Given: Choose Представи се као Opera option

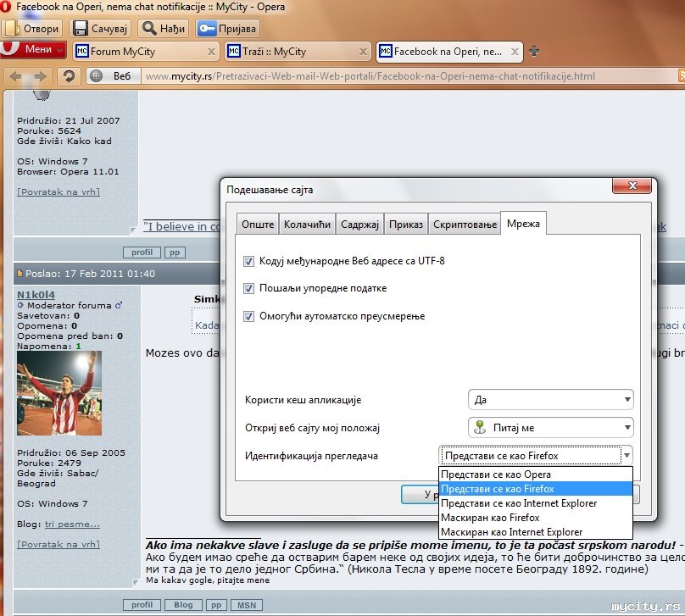Looking at the screenshot, I should coord(536,474).
